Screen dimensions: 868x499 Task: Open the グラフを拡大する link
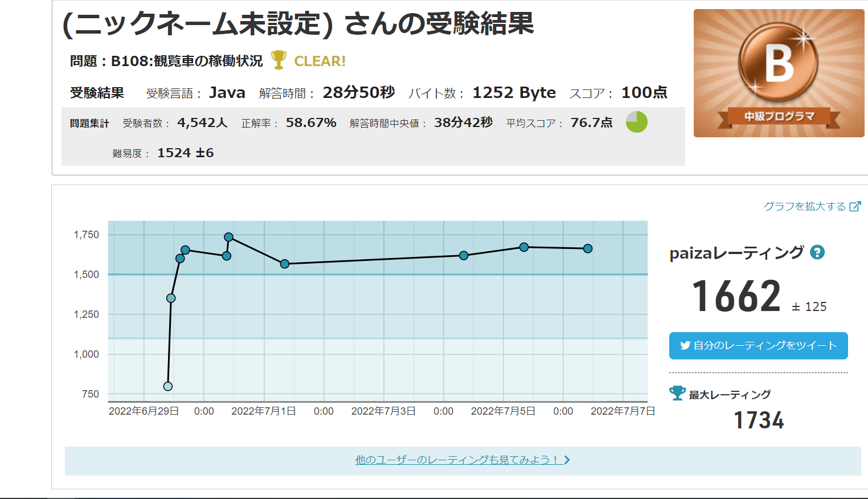pyautogui.click(x=804, y=206)
